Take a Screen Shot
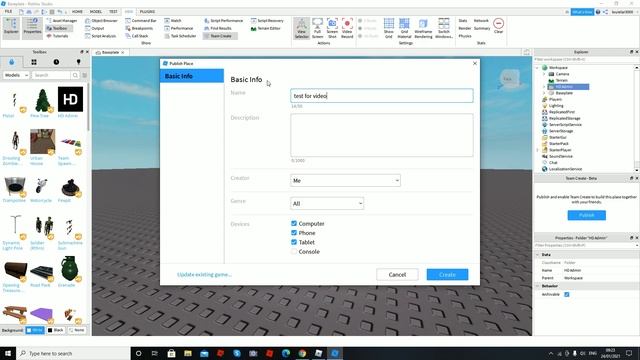The width and height of the screenshot is (640, 360). click(332, 28)
